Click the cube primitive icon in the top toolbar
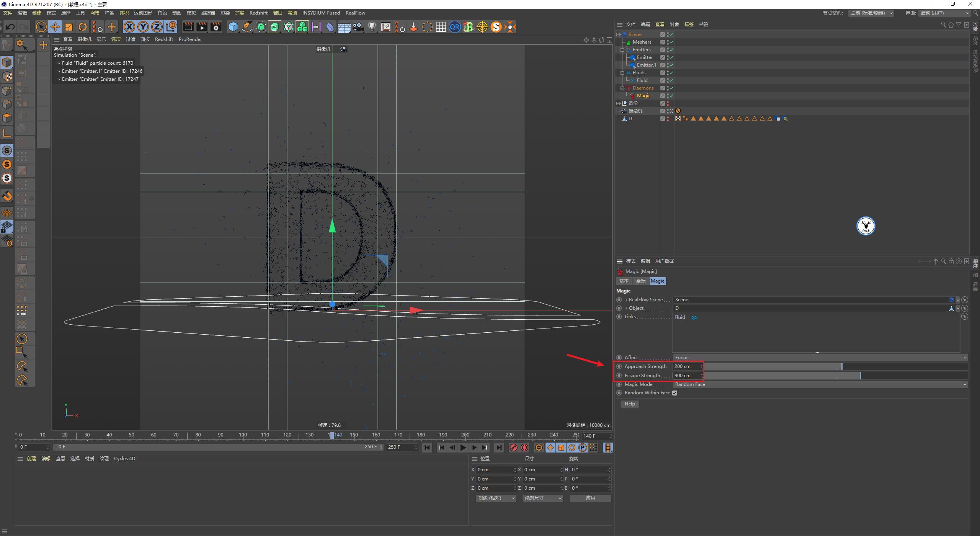Image resolution: width=980 pixels, height=536 pixels. coord(234,27)
